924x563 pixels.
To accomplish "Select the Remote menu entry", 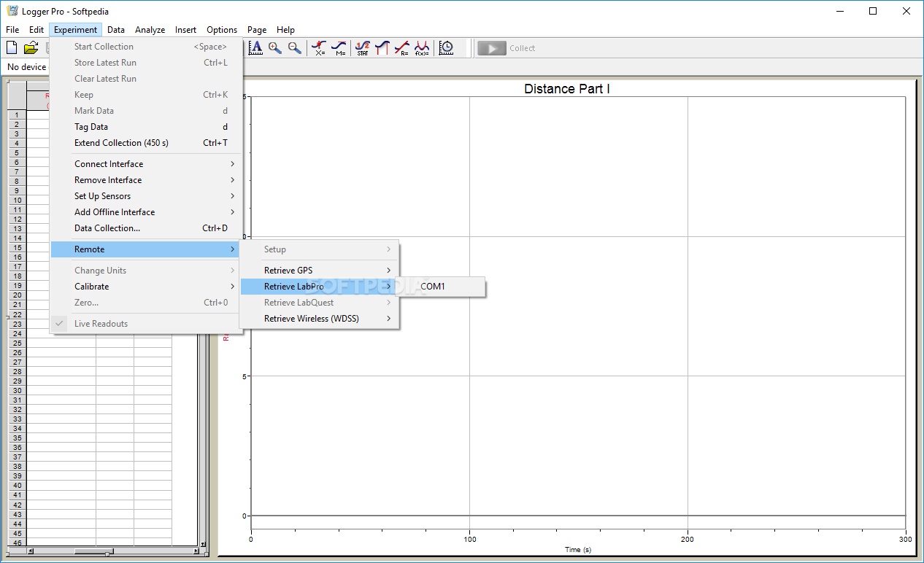I will pyautogui.click(x=146, y=249).
